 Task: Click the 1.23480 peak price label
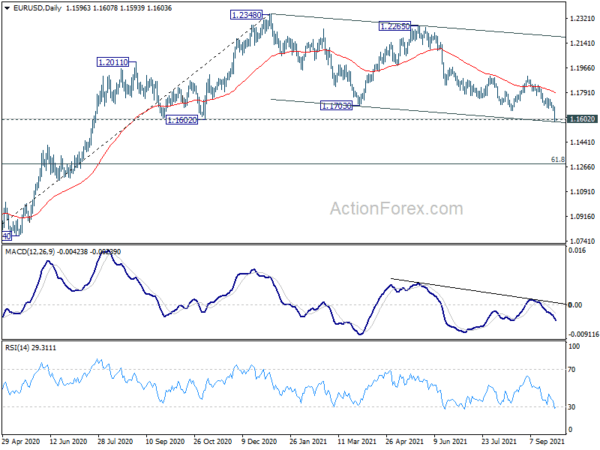tap(246, 15)
